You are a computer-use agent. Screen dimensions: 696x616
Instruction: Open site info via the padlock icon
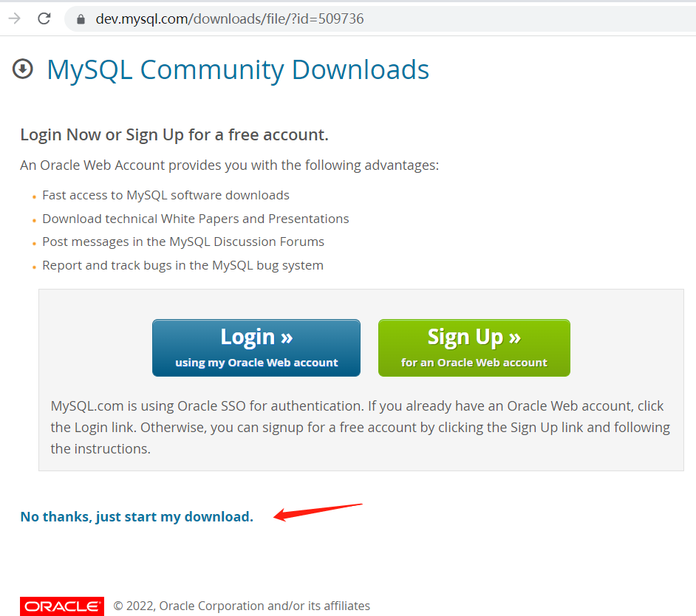81,19
